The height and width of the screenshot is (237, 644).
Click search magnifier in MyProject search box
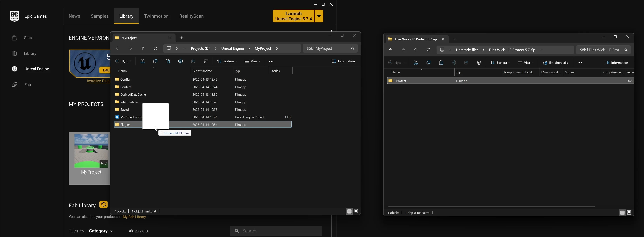(x=353, y=49)
